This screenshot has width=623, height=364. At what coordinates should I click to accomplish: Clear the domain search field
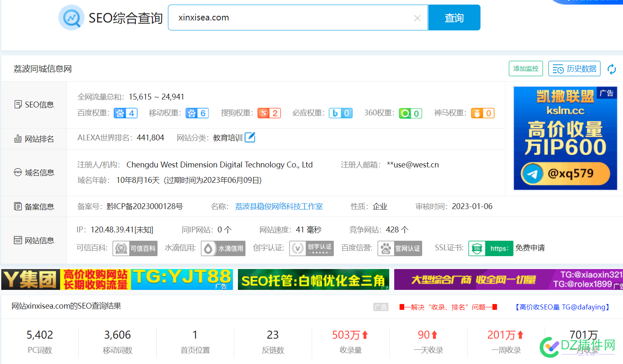(x=417, y=18)
